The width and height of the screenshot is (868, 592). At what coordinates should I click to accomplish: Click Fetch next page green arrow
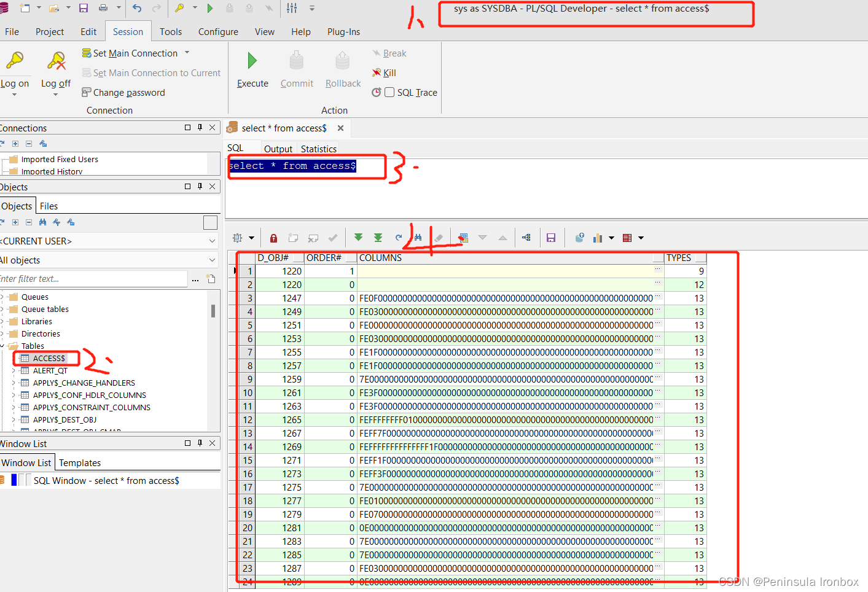358,238
